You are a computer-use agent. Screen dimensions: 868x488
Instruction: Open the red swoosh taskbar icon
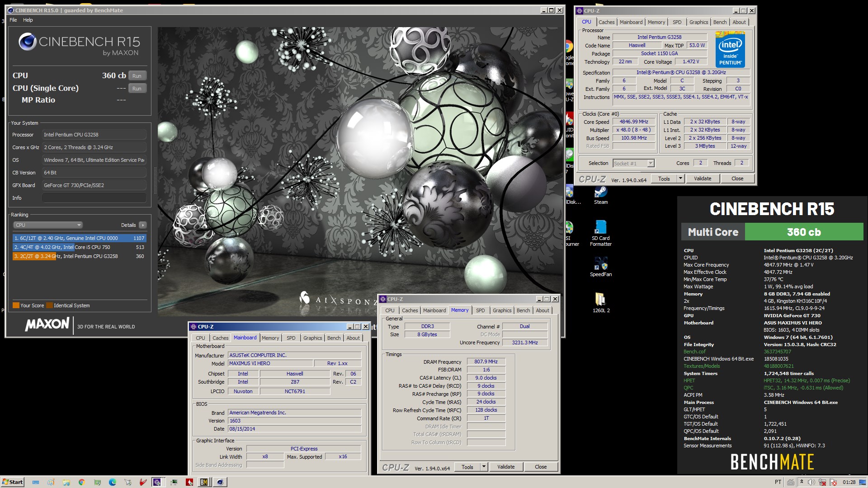pos(143,482)
